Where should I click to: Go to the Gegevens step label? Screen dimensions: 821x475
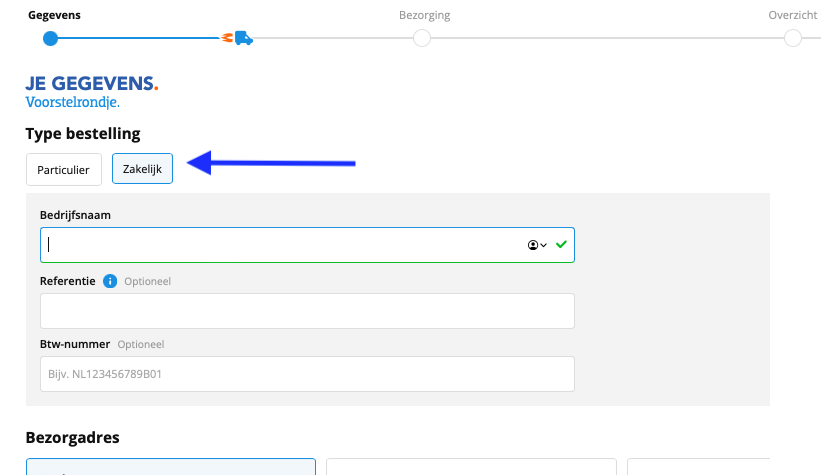pyautogui.click(x=54, y=15)
